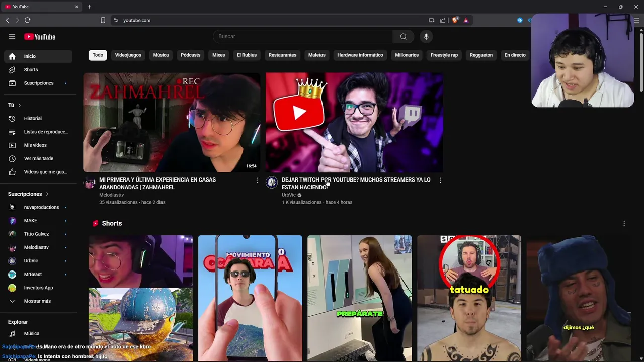Image resolution: width=644 pixels, height=362 pixels.
Task: Select the Restaurantes filter chip
Action: click(x=282, y=55)
